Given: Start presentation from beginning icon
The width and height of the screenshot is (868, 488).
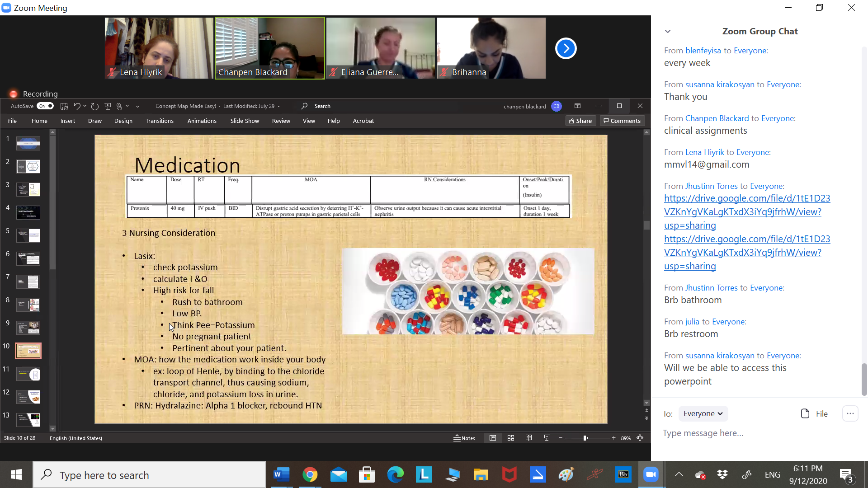Looking at the screenshot, I should 108,106.
